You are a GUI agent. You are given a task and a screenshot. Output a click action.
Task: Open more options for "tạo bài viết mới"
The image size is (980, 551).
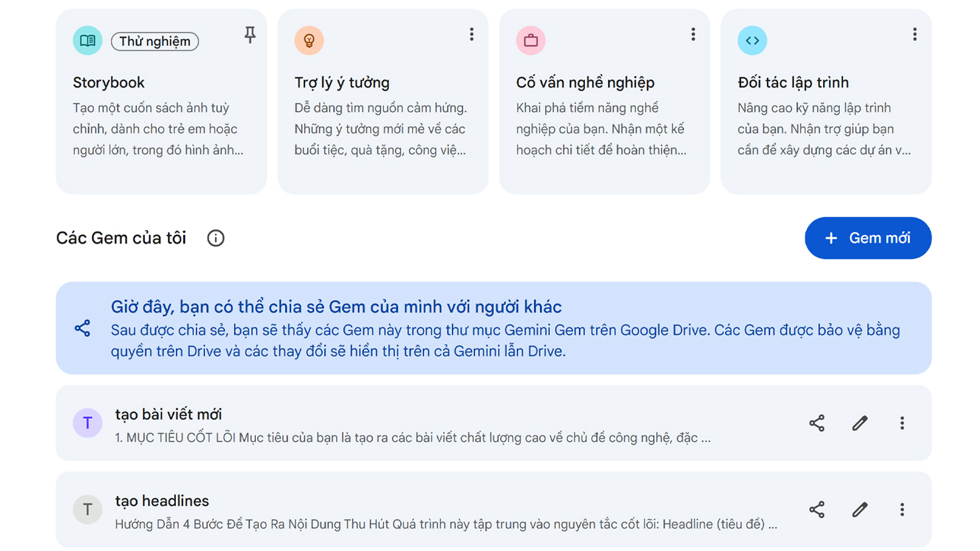click(902, 423)
